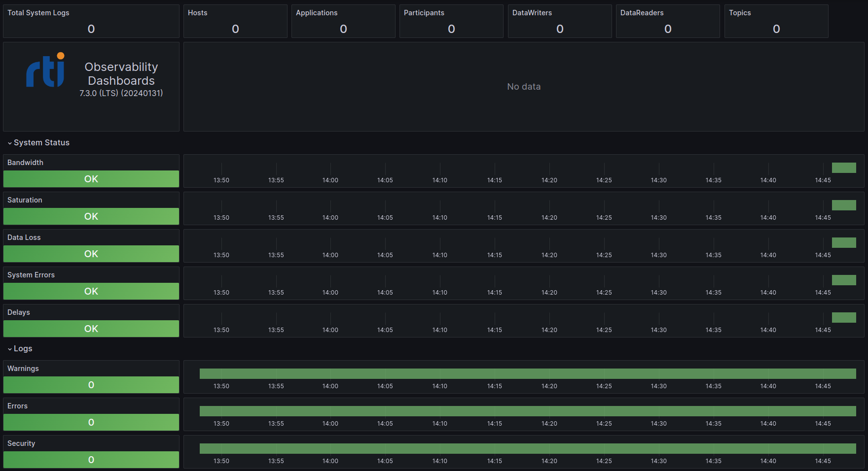868x471 pixels.
Task: Click the Delays OK indicator
Action: (91, 329)
